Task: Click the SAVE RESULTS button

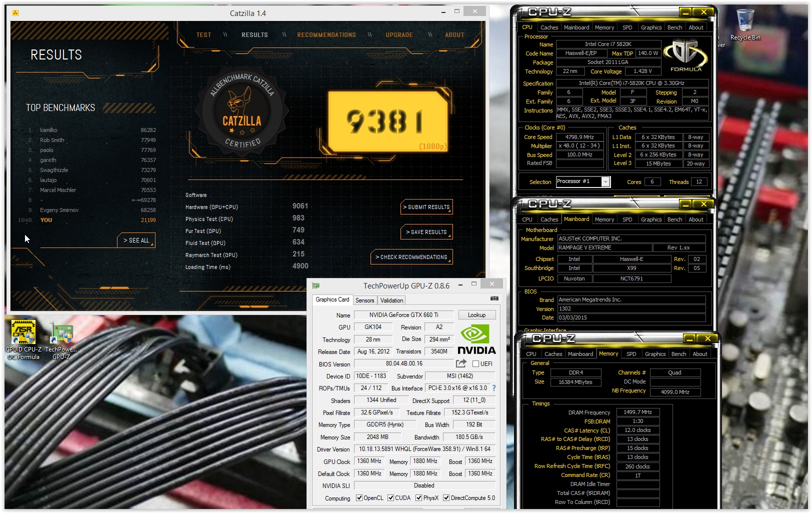Action: [x=426, y=232]
